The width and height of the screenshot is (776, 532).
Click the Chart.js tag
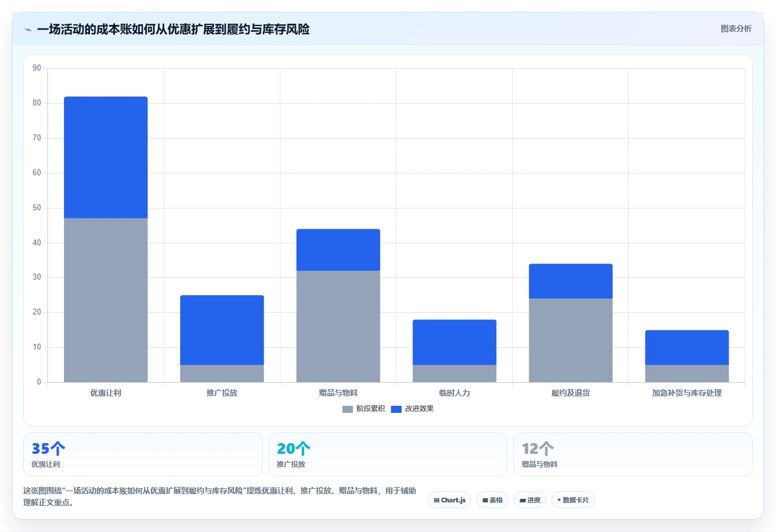pos(449,500)
